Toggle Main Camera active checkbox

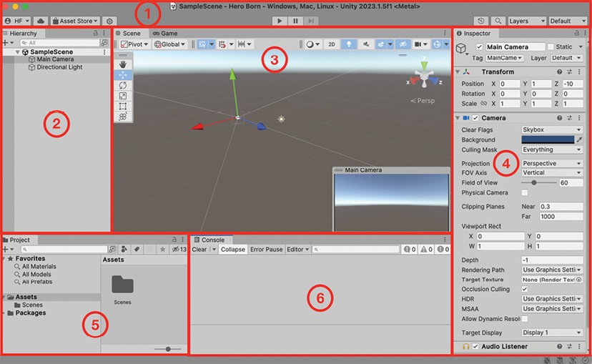pos(479,46)
